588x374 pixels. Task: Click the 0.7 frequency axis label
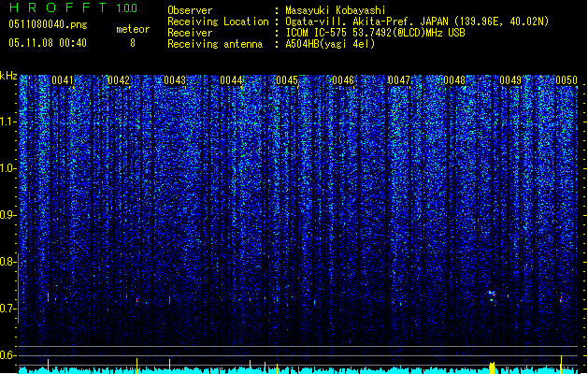7,309
